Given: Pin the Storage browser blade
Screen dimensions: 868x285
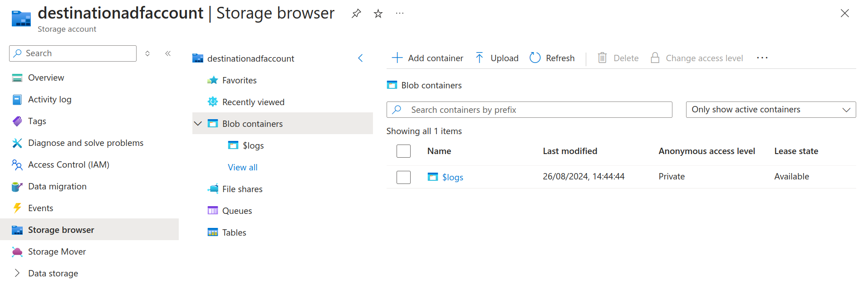Looking at the screenshot, I should click(x=356, y=14).
